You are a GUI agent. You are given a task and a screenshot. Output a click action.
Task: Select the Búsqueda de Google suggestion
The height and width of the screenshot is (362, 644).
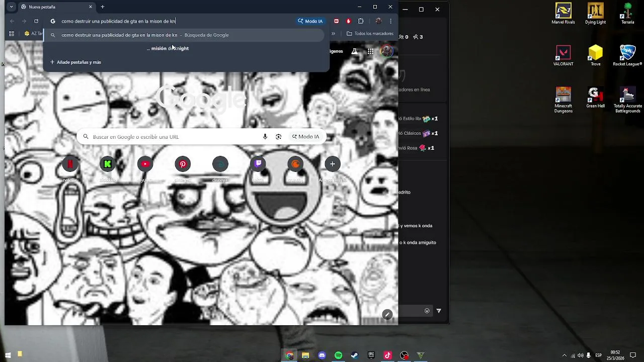[184, 35]
